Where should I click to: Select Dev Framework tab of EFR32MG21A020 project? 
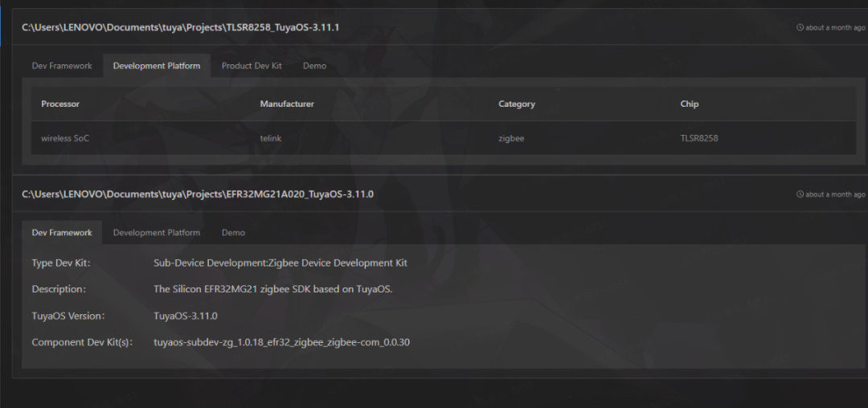coord(62,233)
